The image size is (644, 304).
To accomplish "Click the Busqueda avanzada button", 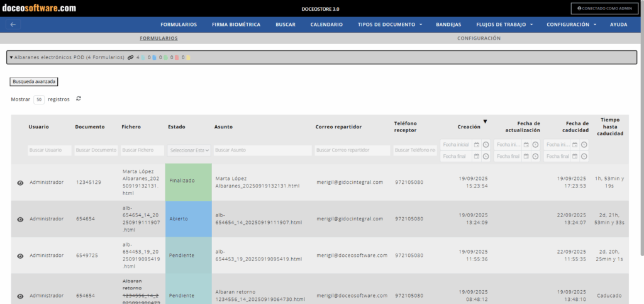I will (x=34, y=82).
